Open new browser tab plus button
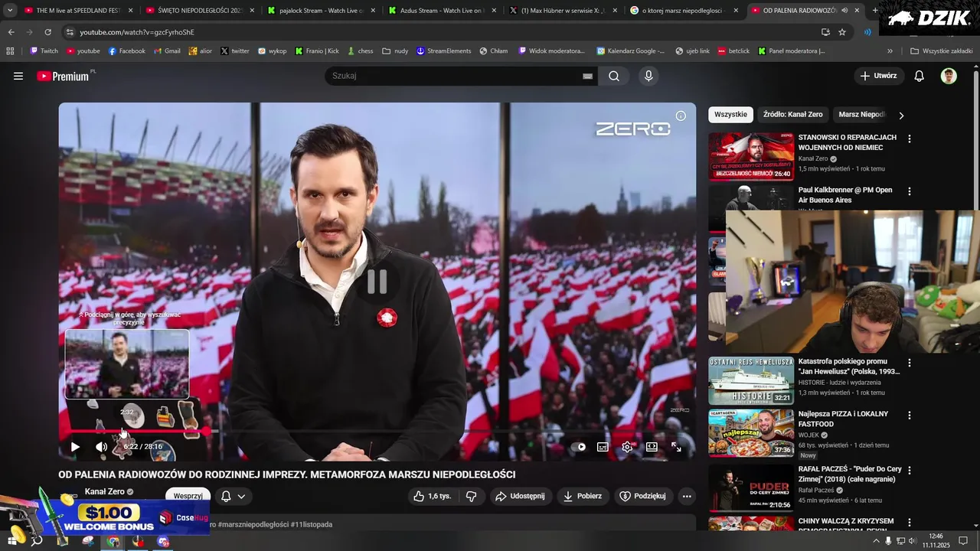980x551 pixels. pos(875,11)
